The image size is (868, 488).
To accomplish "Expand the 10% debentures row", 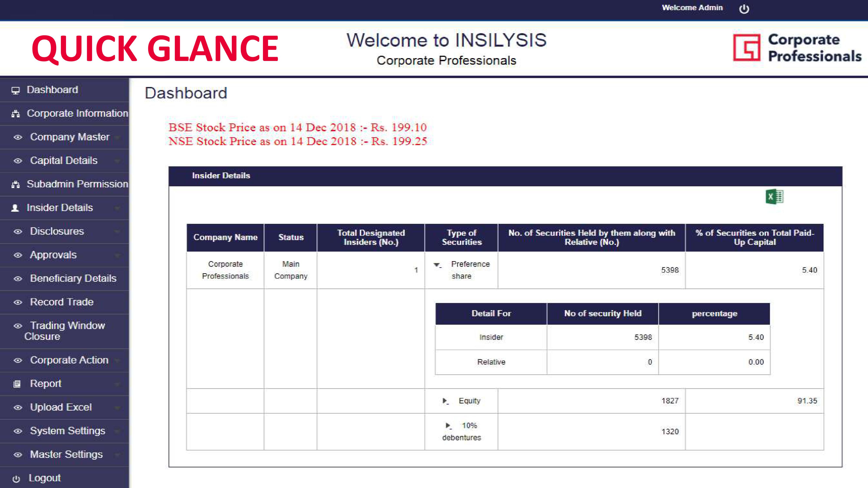I will click(448, 426).
